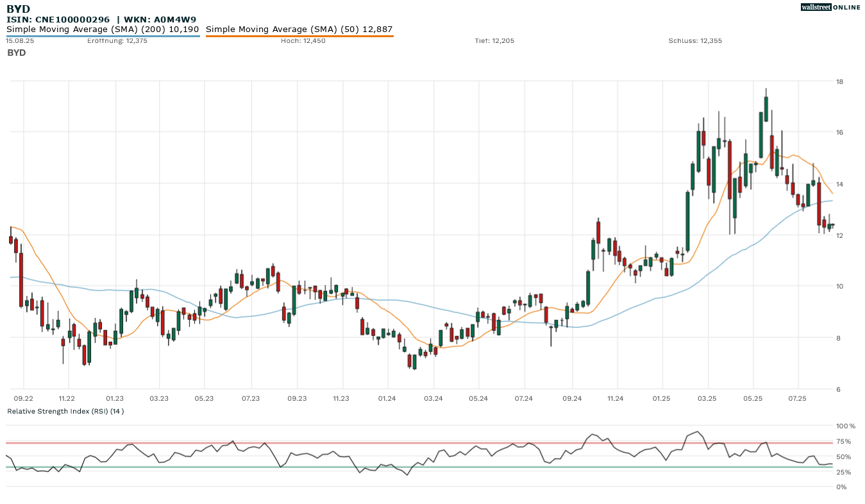Click the 11.23 date axis label
The height and width of the screenshot is (504, 865).
(341, 399)
